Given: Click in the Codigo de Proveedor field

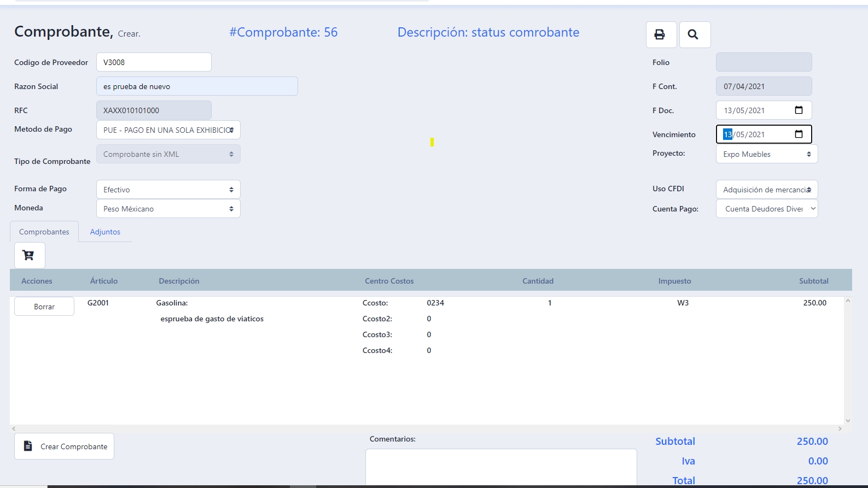Looking at the screenshot, I should (154, 62).
